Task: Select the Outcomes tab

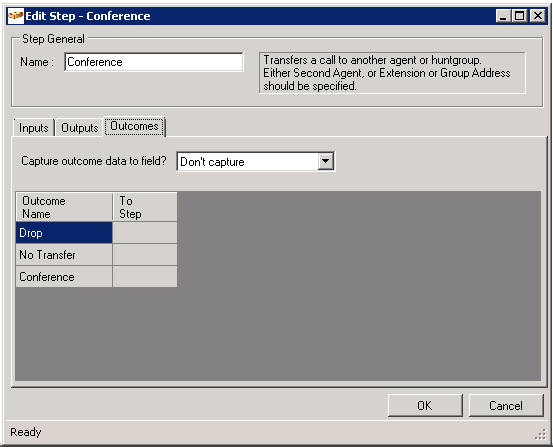Action: (134, 126)
